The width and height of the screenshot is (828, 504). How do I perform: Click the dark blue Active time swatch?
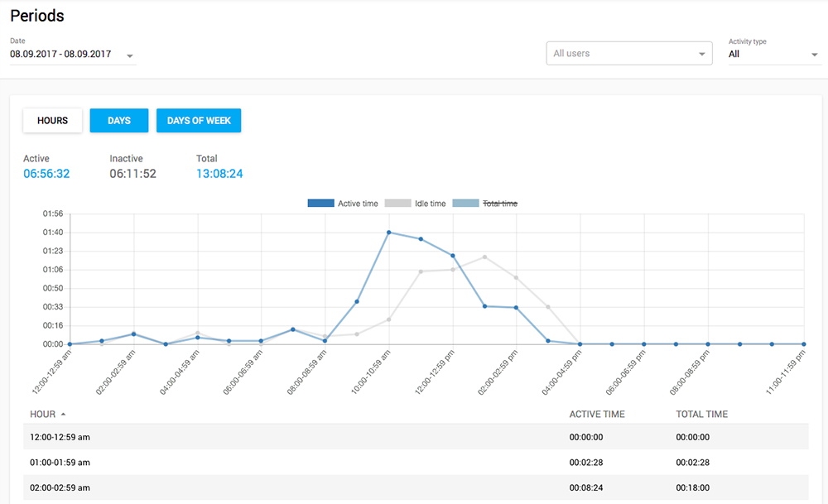(320, 204)
